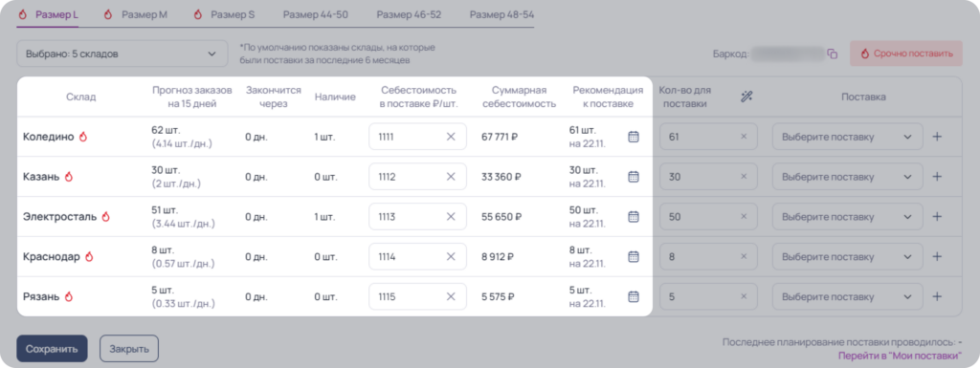
Task: Click the cost input field showing 1115
Action: (417, 296)
